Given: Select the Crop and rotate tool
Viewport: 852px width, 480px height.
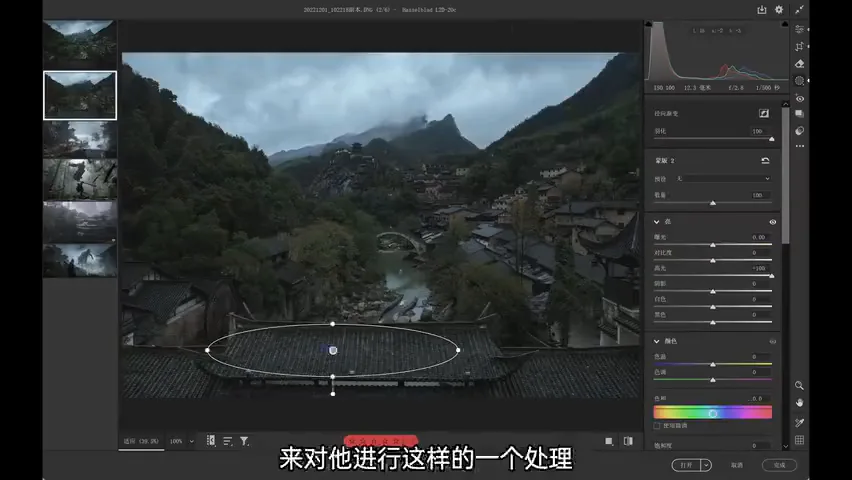Looking at the screenshot, I should coord(799,47).
